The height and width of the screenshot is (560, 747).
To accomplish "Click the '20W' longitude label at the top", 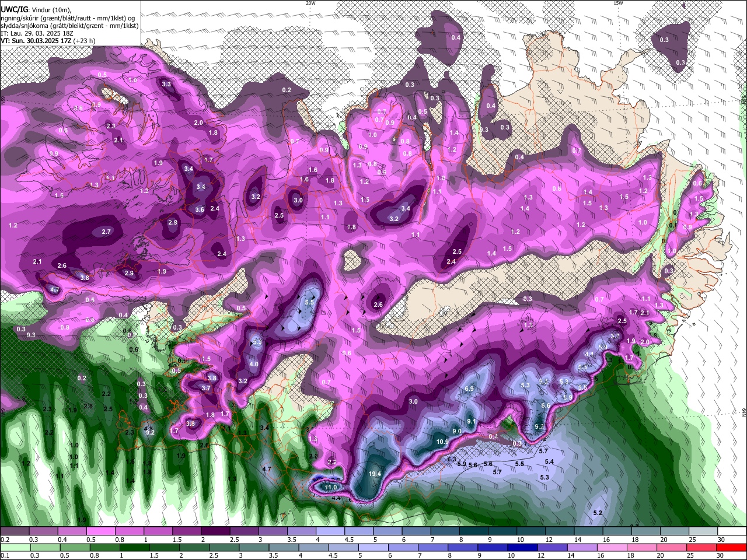I will coord(310,3).
